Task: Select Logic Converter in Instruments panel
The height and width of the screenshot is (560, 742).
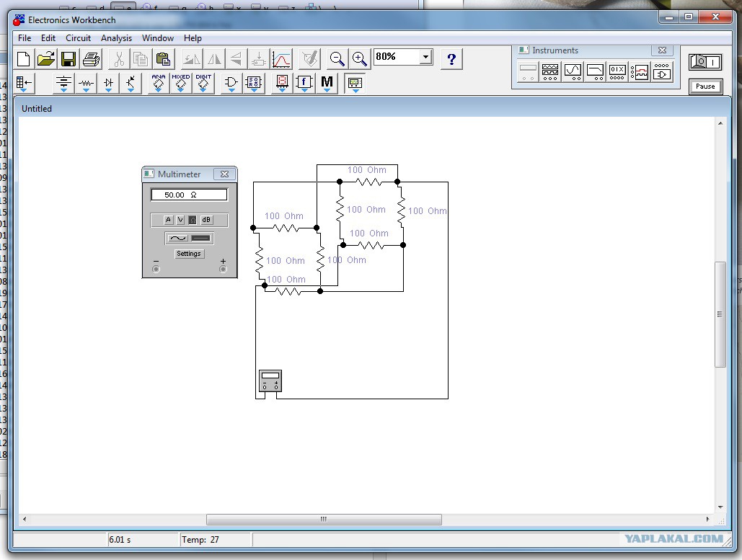Action: [662, 72]
